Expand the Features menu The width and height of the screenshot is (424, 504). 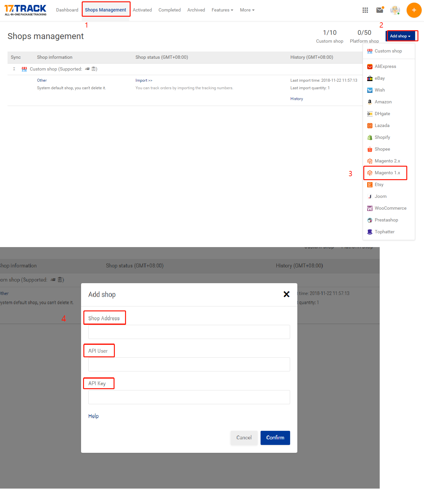click(222, 10)
